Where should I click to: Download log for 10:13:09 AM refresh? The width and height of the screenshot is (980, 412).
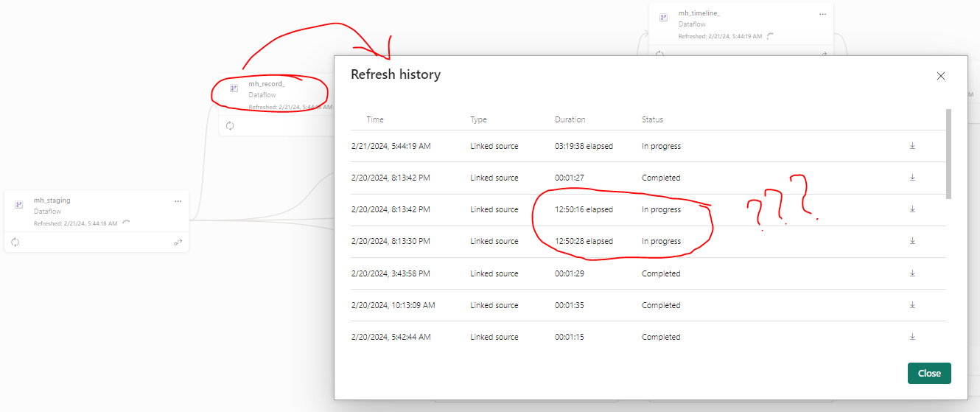click(912, 305)
